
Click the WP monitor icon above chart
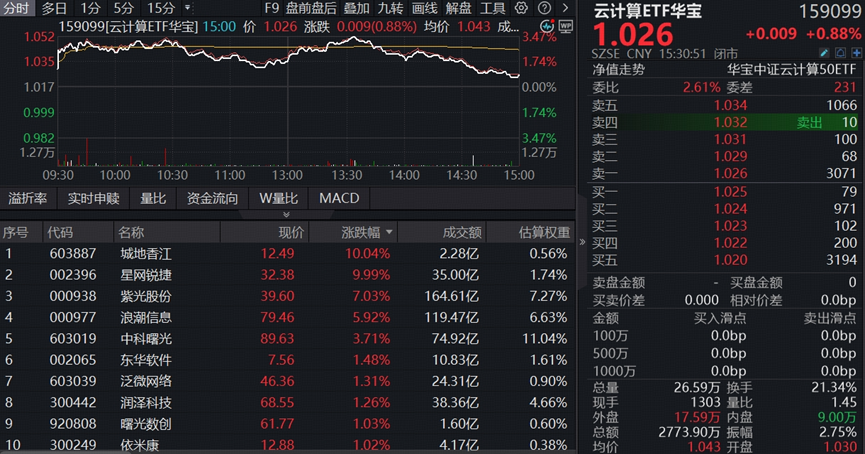565,26
